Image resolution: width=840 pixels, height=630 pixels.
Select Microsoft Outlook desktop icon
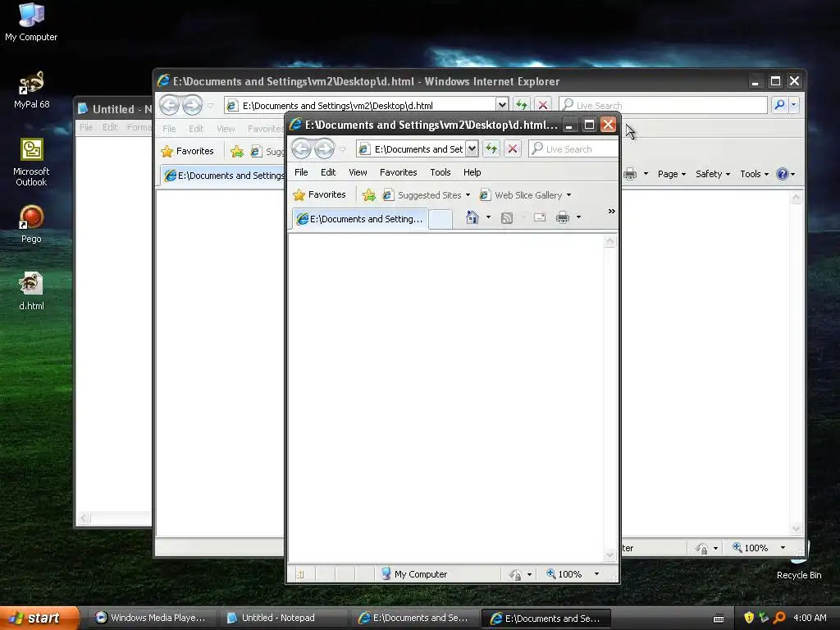pos(31,162)
